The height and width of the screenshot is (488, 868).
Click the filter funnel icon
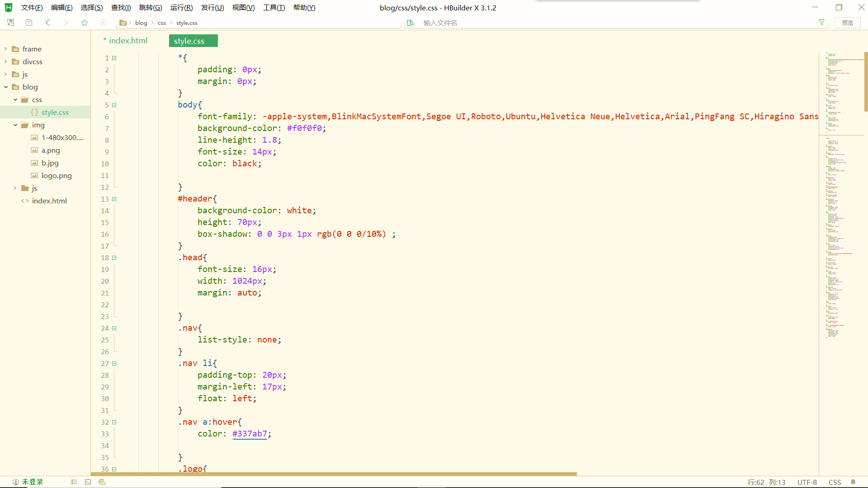(x=821, y=23)
